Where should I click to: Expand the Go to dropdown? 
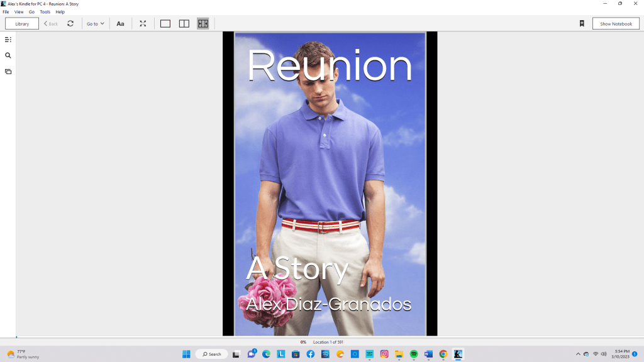pos(96,24)
